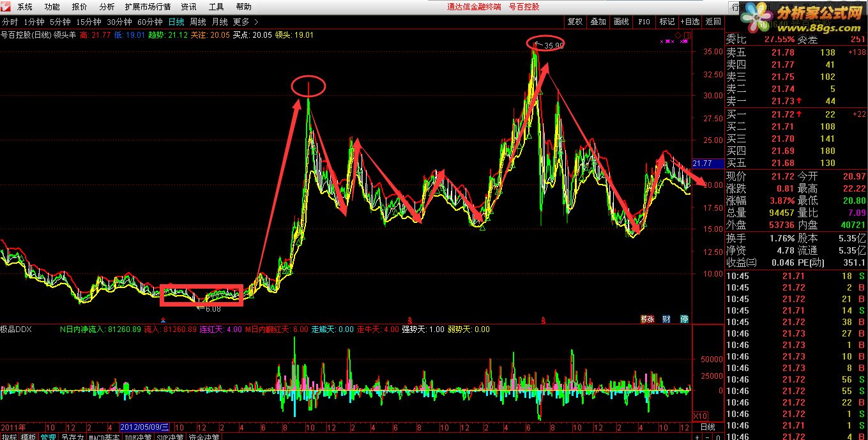Click the 移涨 marker badge
The image size is (868, 440).
tap(648, 319)
